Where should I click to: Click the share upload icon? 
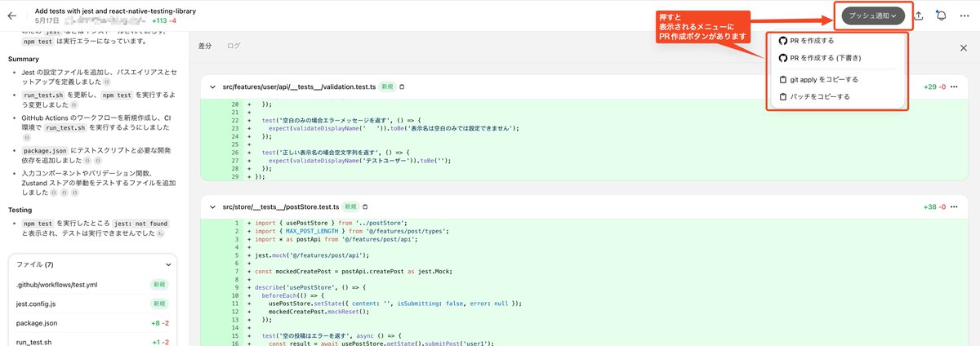click(x=919, y=16)
